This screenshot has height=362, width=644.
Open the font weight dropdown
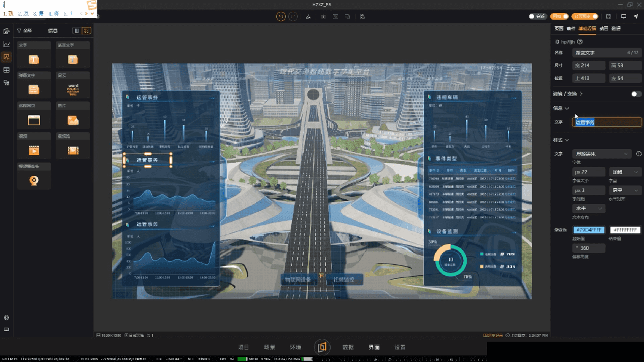point(624,172)
